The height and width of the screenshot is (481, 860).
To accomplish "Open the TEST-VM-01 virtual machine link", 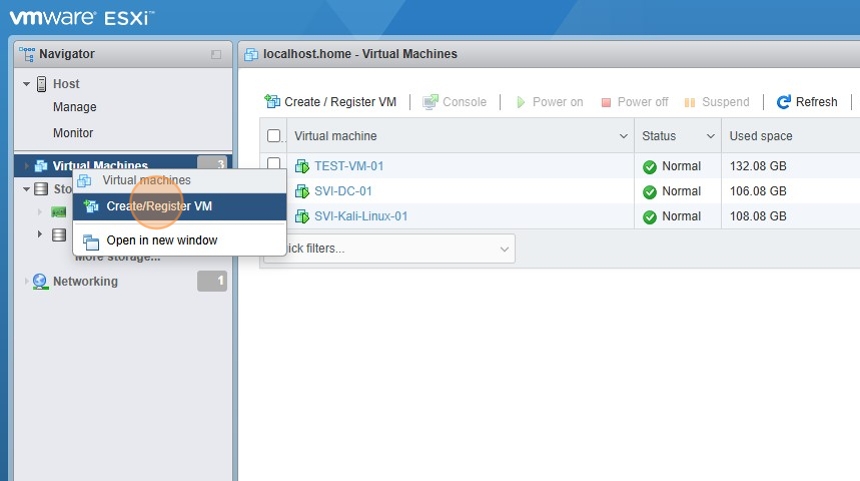I will (349, 166).
